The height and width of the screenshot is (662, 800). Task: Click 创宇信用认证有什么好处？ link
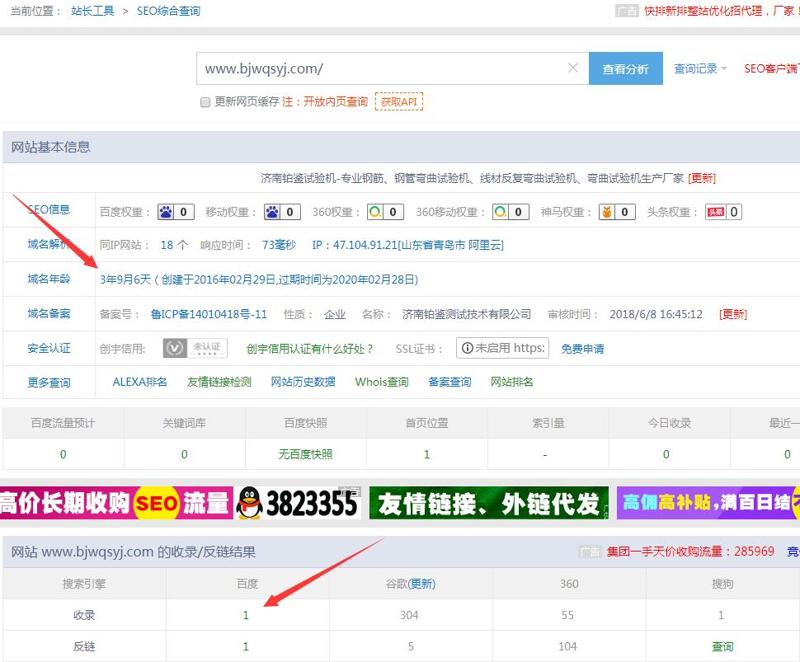click(x=310, y=349)
